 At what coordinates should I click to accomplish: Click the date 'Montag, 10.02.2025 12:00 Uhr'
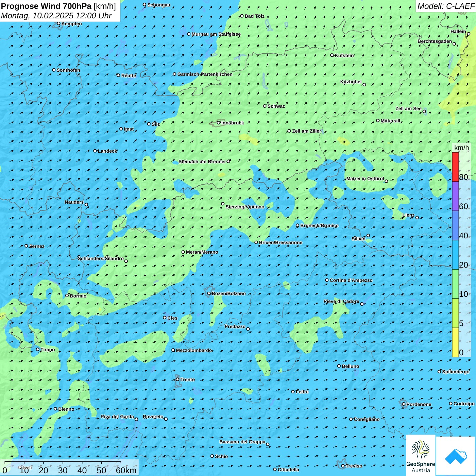point(56,16)
